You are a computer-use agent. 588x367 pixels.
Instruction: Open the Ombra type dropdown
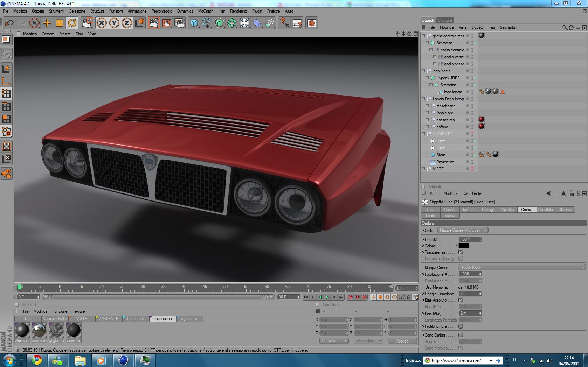463,230
